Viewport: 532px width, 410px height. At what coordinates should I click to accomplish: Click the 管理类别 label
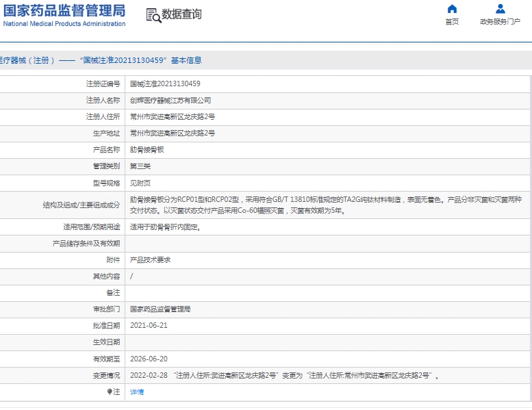[106, 166]
